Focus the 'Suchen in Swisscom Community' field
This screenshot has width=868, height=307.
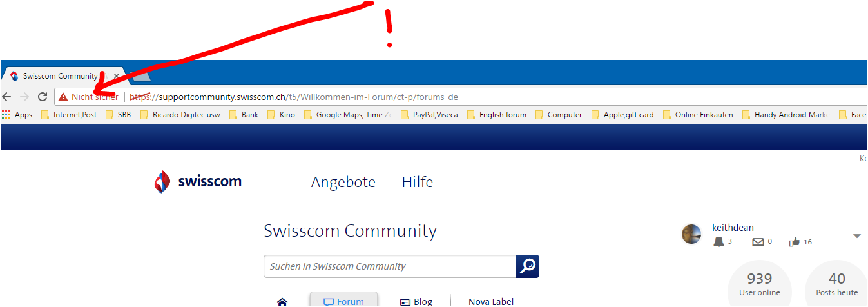390,266
